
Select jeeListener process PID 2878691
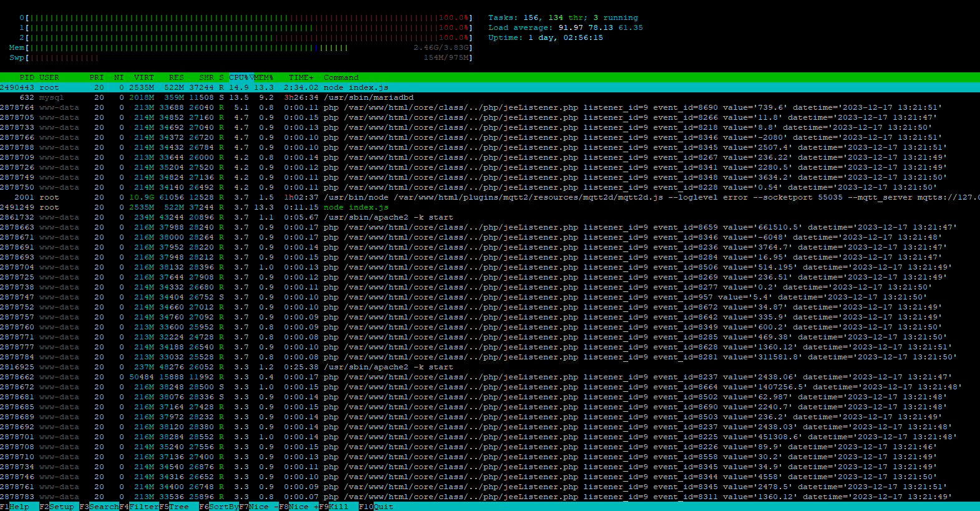[x=490, y=247]
